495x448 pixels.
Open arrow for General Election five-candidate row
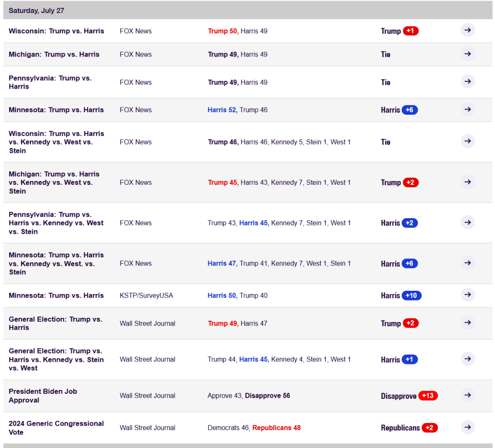click(x=467, y=359)
